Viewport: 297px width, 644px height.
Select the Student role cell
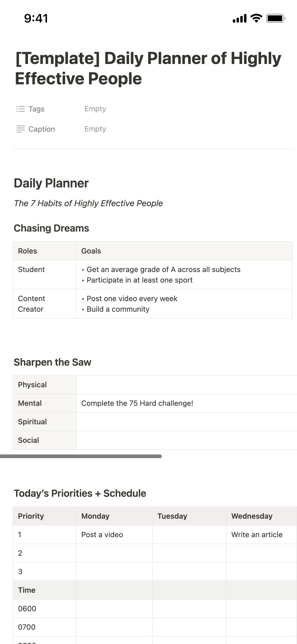(x=31, y=269)
